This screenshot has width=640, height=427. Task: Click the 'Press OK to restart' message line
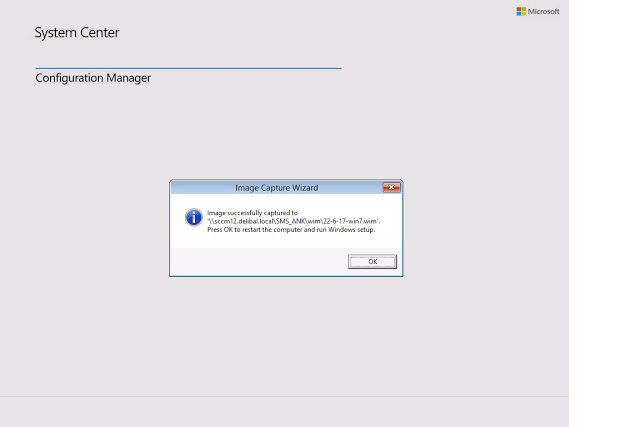coord(290,229)
